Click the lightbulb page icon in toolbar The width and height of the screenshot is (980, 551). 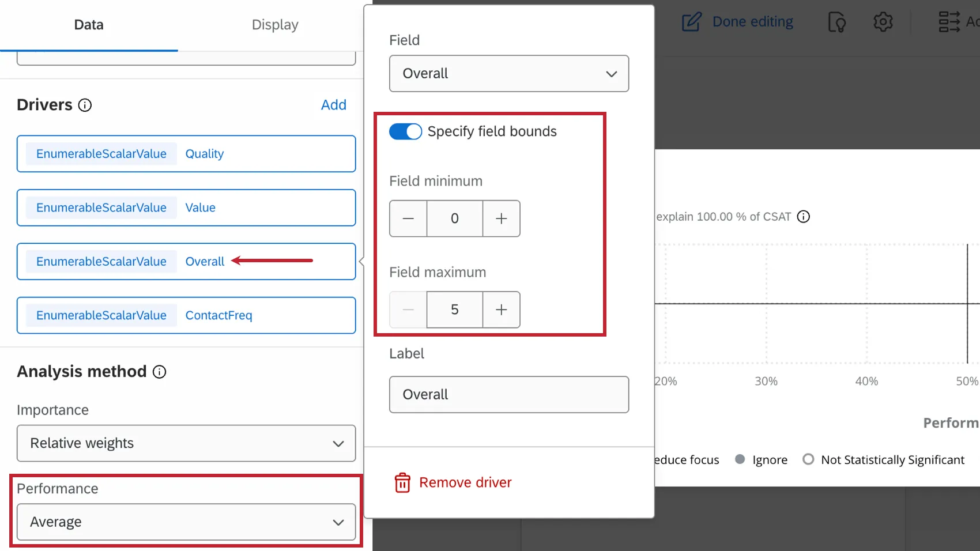pyautogui.click(x=836, y=22)
